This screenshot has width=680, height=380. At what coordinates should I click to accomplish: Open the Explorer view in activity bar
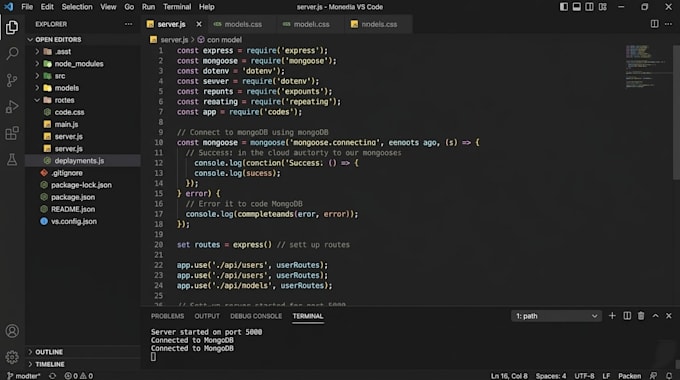point(12,27)
